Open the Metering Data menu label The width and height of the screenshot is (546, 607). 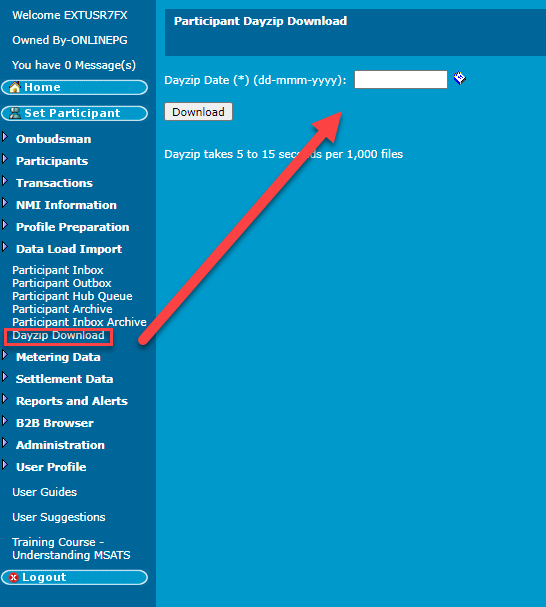tap(58, 357)
